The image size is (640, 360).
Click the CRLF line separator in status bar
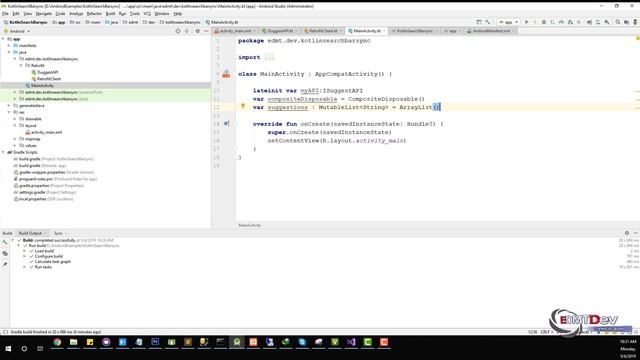click(546, 332)
